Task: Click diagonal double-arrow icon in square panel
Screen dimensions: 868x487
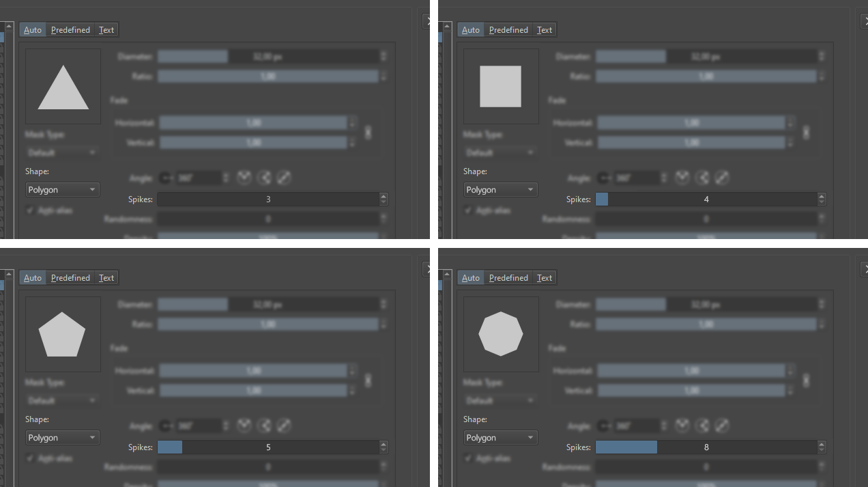Action: tap(723, 178)
